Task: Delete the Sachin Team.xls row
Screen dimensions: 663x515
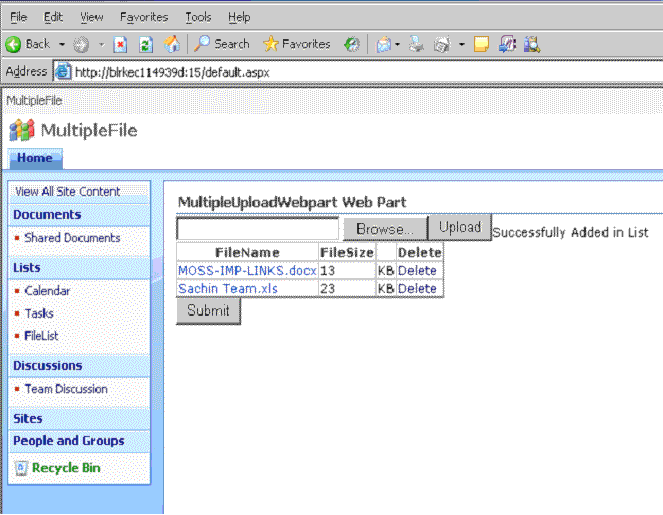Action: tap(417, 289)
